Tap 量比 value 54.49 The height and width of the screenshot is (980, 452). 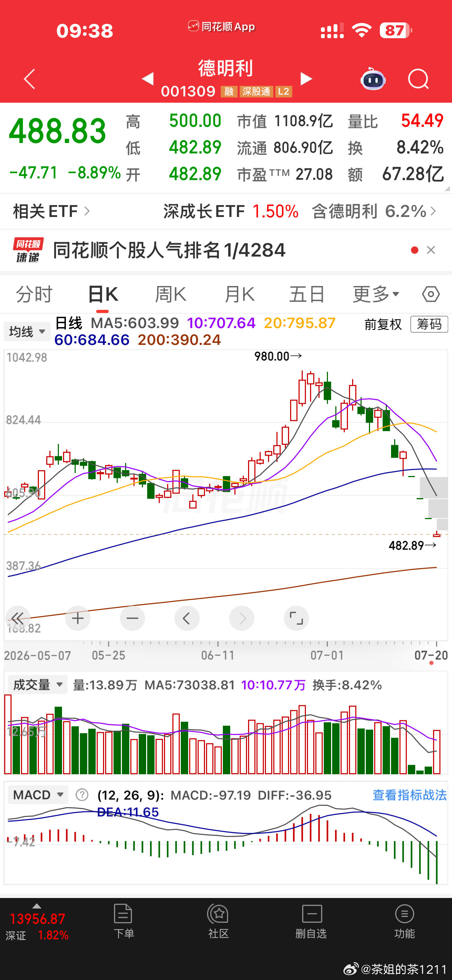[422, 121]
